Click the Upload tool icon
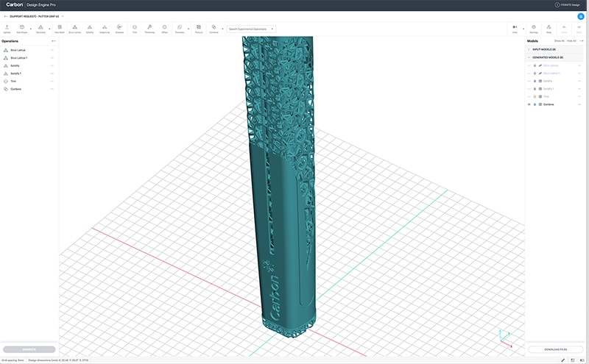This screenshot has height=364, width=589. [x=7, y=29]
